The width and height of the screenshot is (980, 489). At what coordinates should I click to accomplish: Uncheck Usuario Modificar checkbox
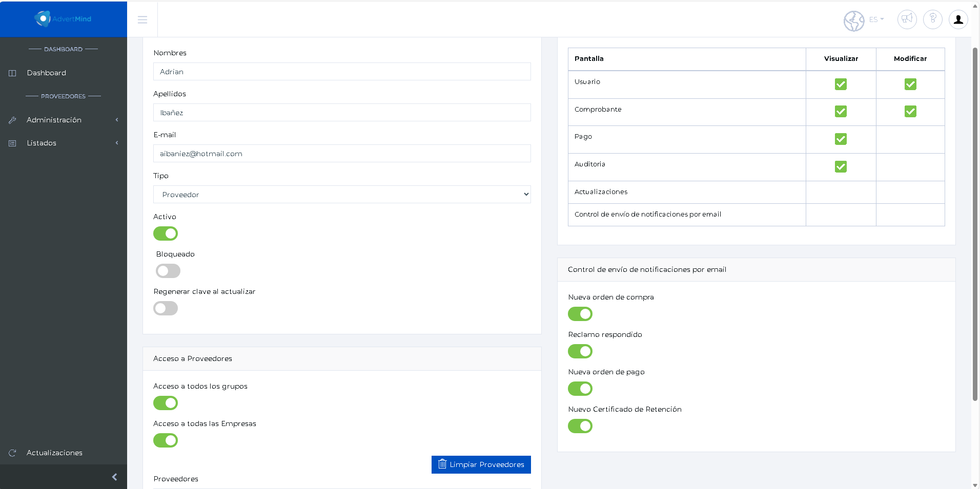point(910,84)
